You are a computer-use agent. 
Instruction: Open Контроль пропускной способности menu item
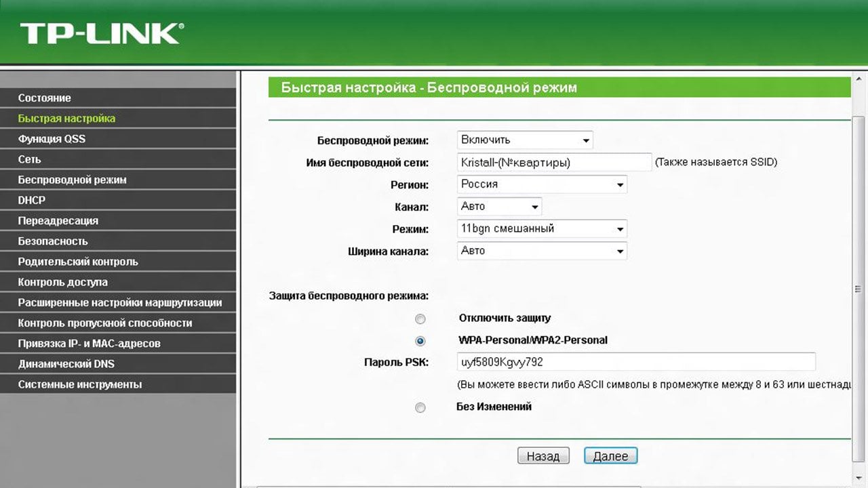pos(118,323)
